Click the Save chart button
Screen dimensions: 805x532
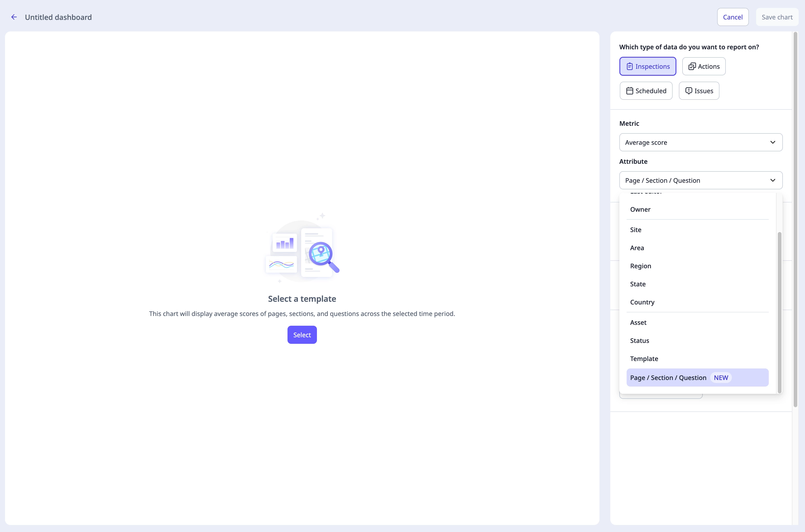coord(777,17)
